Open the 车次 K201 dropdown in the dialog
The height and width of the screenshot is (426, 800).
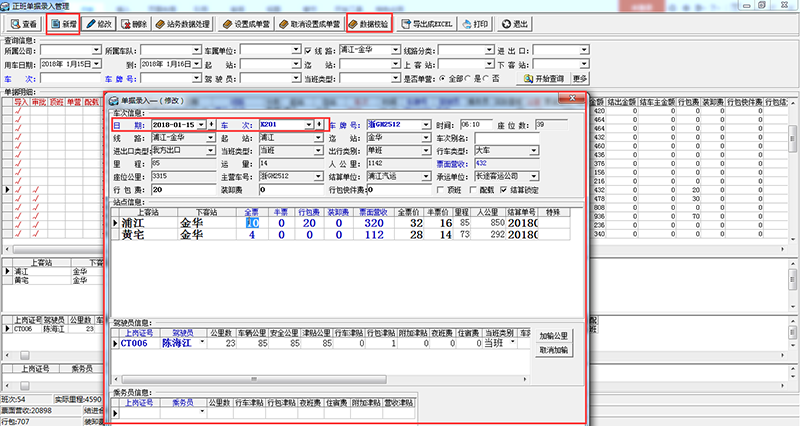coord(309,124)
